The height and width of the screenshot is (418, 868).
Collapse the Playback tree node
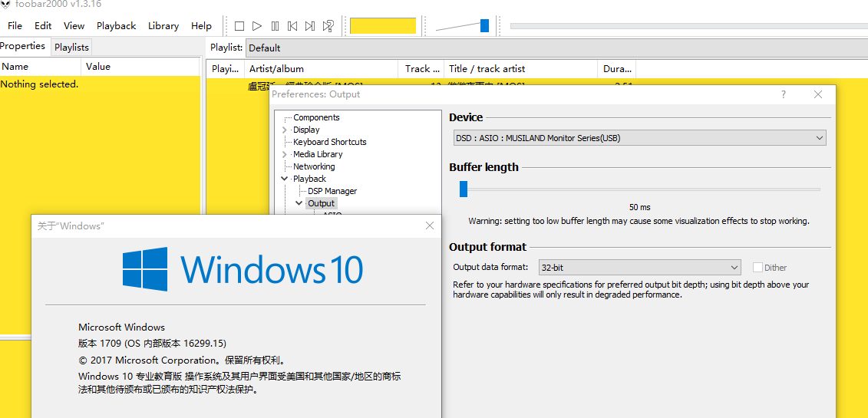285,179
